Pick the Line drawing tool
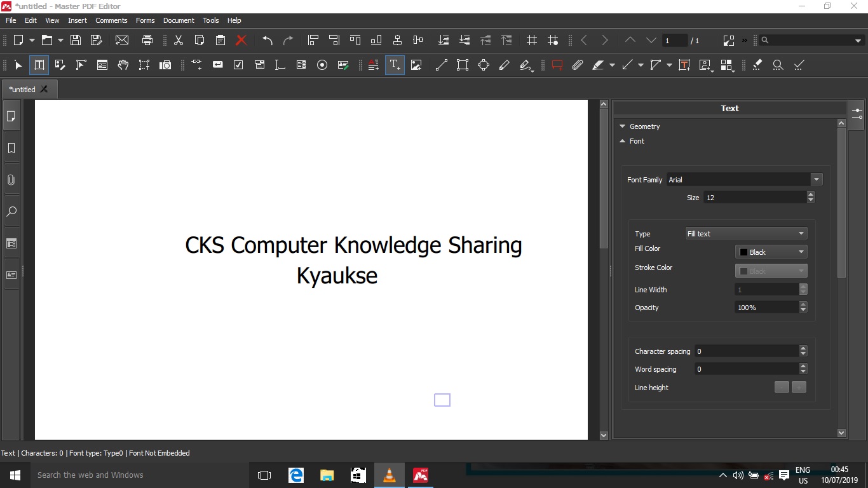The image size is (868, 488). tap(442, 65)
